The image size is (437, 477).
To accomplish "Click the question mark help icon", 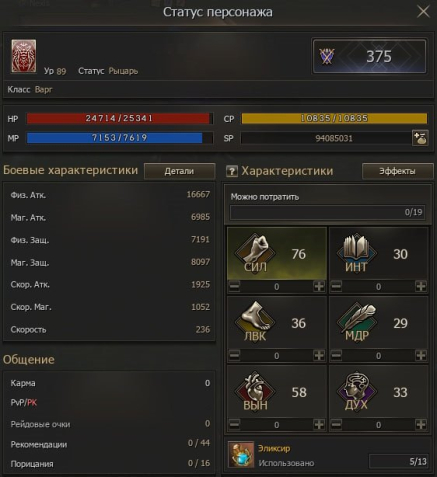I will click(x=232, y=171).
